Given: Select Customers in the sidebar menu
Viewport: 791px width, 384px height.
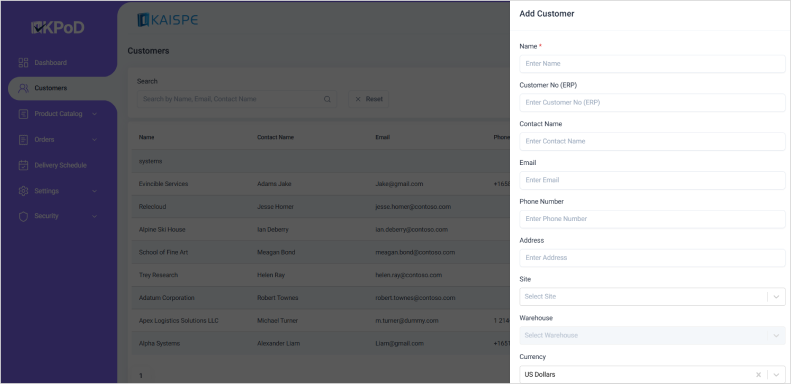Looking at the screenshot, I should click(x=50, y=88).
